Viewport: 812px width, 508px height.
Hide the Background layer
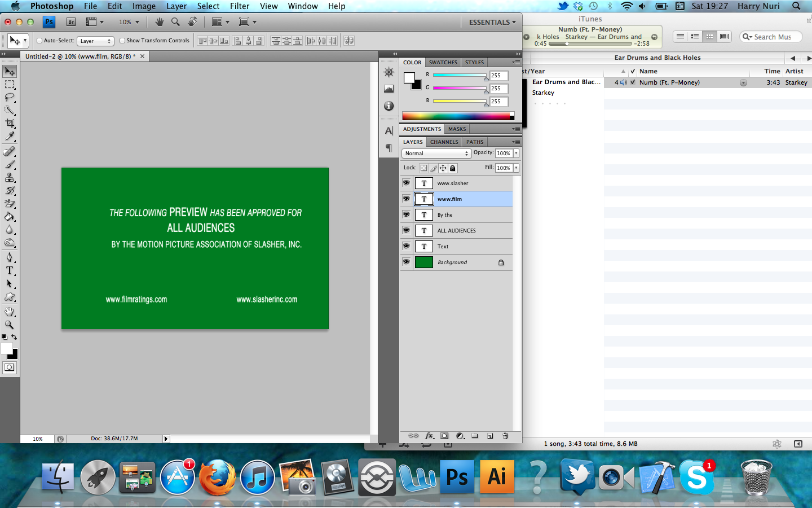point(406,262)
